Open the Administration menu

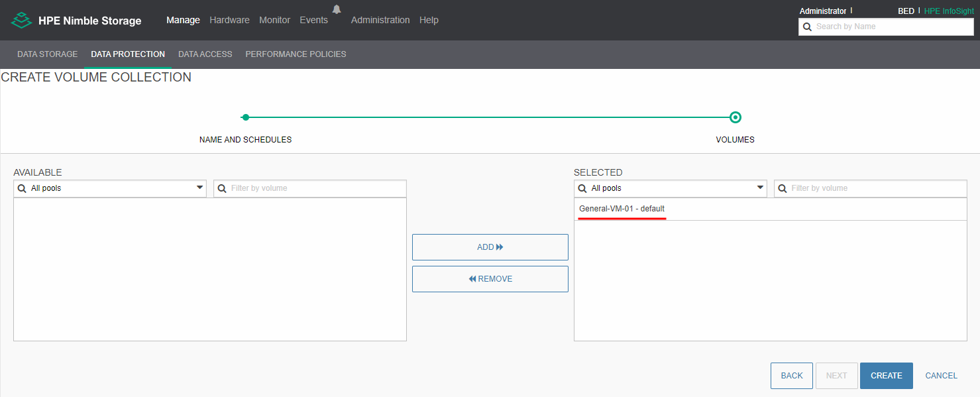380,20
